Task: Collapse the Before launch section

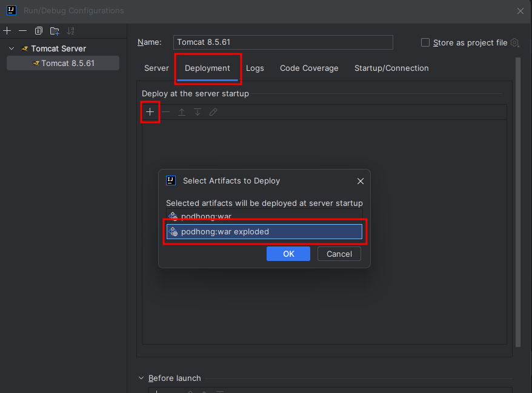Action: tap(141, 378)
